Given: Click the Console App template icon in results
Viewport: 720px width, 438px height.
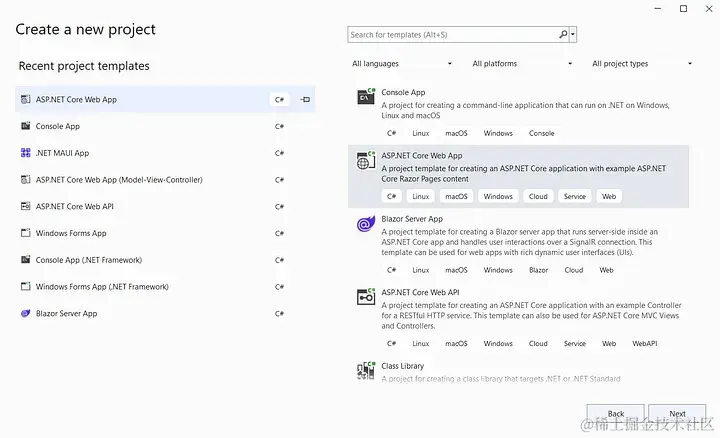Looking at the screenshot, I should [366, 96].
